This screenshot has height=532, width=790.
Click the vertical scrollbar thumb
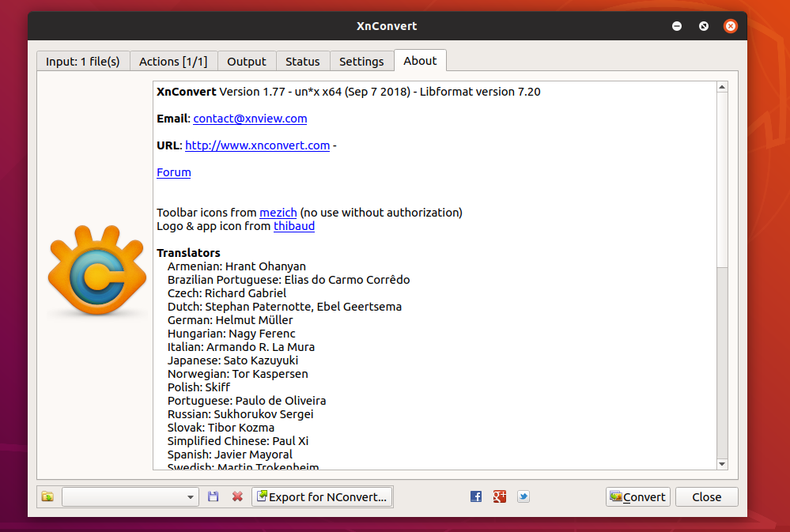tap(722, 180)
